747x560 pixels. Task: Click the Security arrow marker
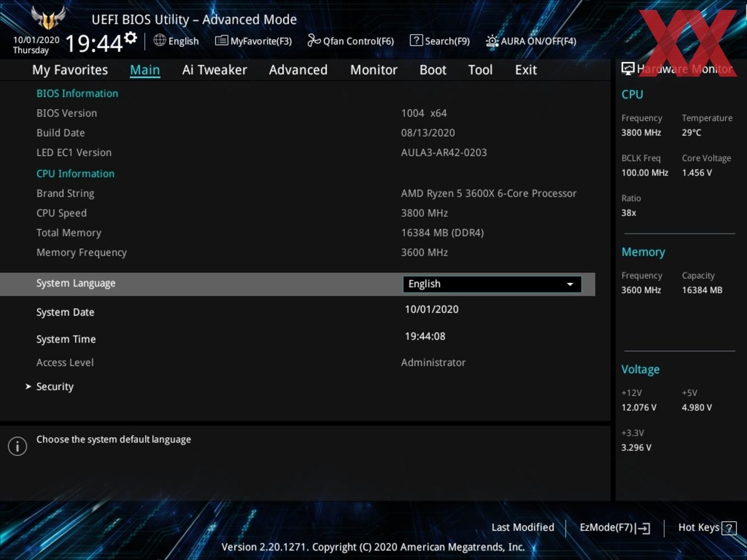coord(28,387)
